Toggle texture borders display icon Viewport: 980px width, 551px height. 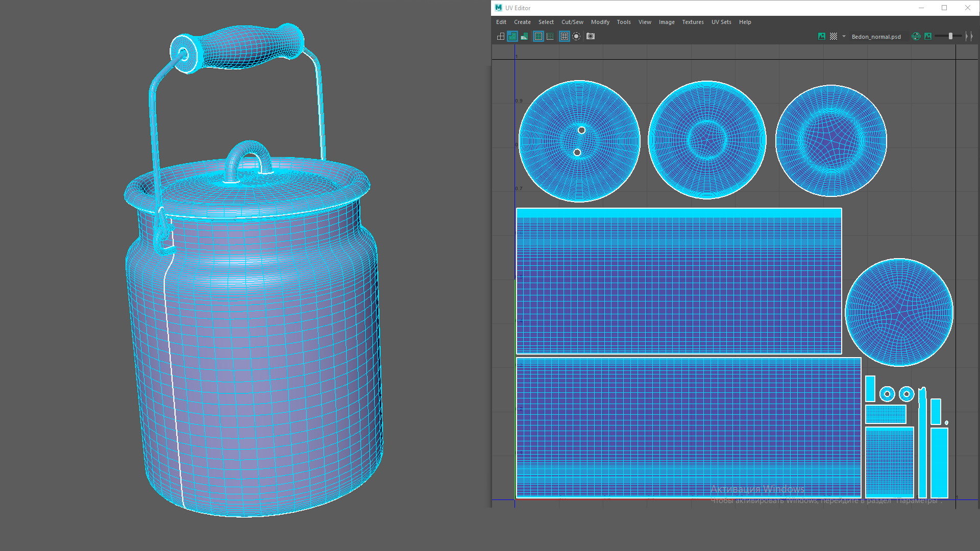click(538, 36)
